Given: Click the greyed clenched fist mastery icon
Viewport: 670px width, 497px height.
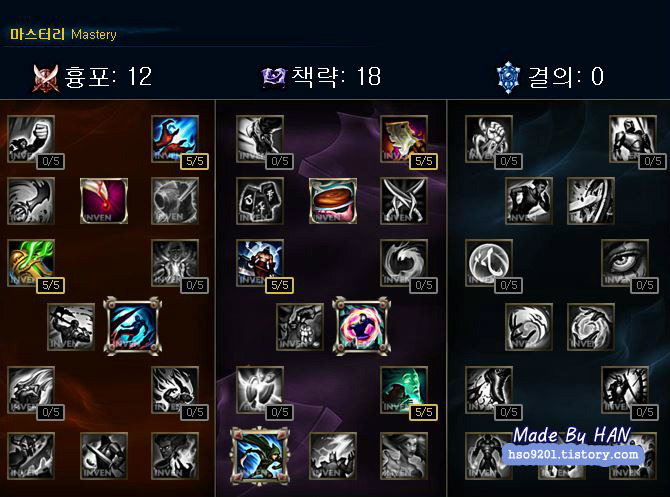Looking at the screenshot, I should 31,139.
